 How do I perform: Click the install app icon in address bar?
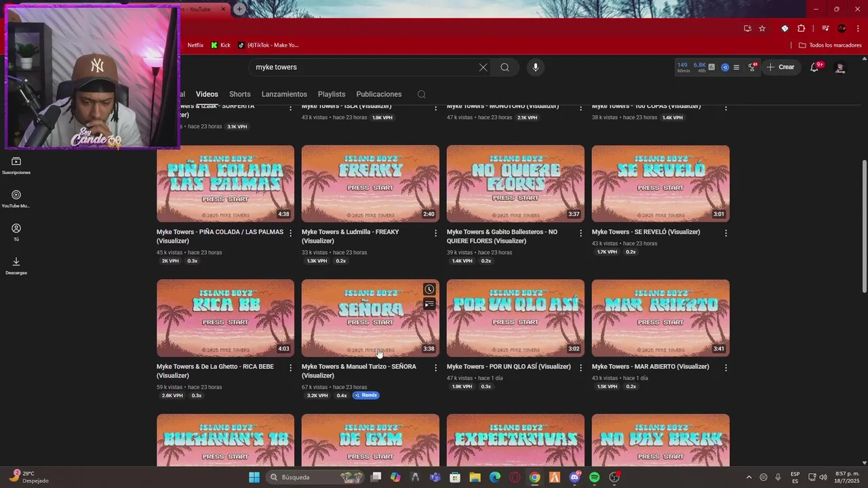(x=747, y=28)
